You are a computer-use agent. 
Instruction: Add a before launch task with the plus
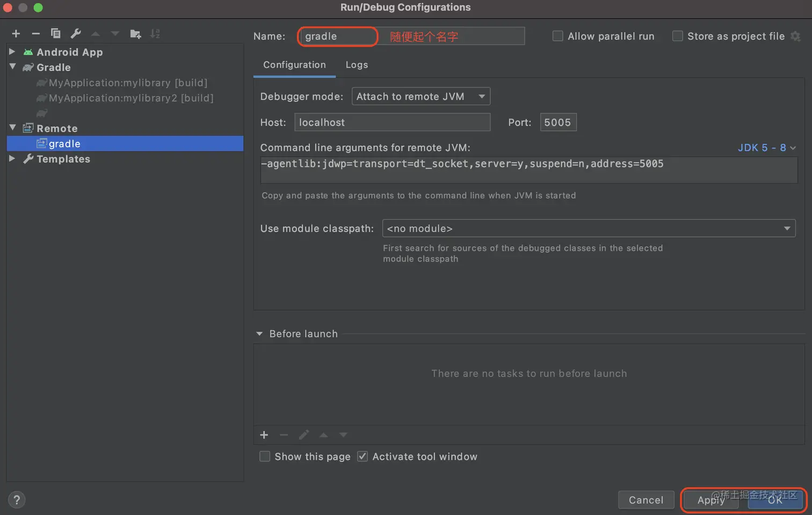(264, 435)
